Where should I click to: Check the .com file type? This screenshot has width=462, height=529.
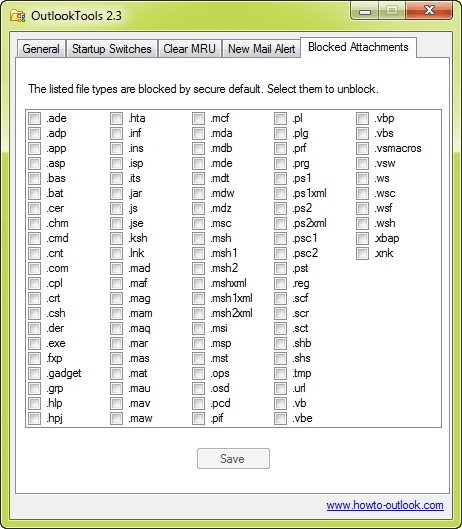click(34, 269)
